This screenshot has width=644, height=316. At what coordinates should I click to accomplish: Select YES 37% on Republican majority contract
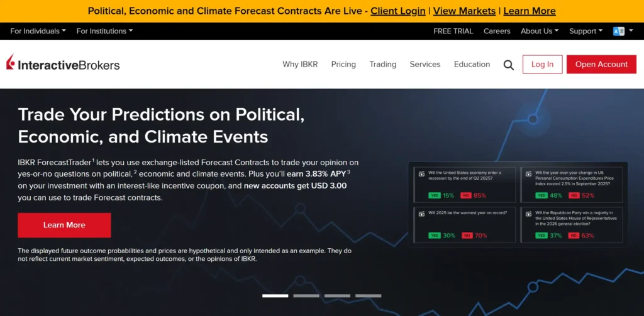click(x=548, y=236)
